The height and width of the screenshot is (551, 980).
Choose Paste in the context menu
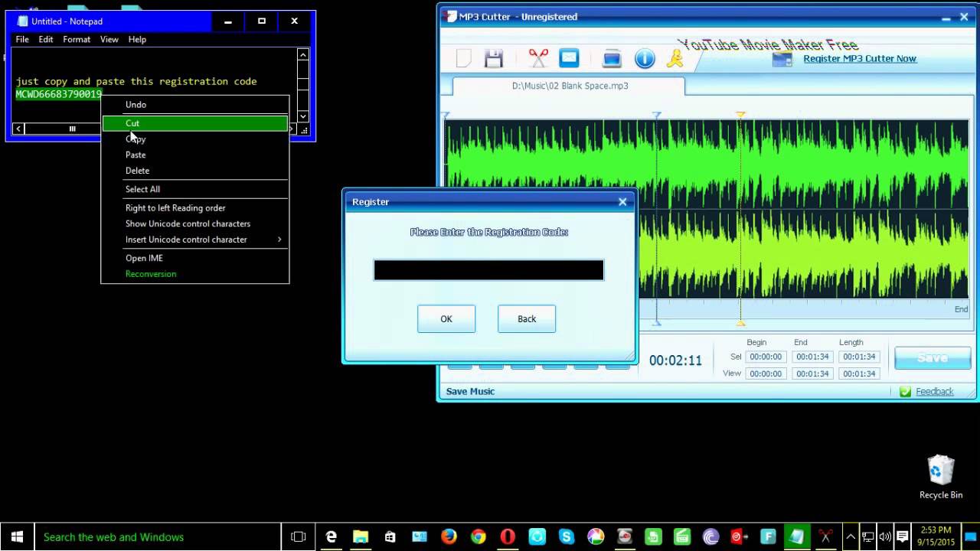pyautogui.click(x=195, y=155)
